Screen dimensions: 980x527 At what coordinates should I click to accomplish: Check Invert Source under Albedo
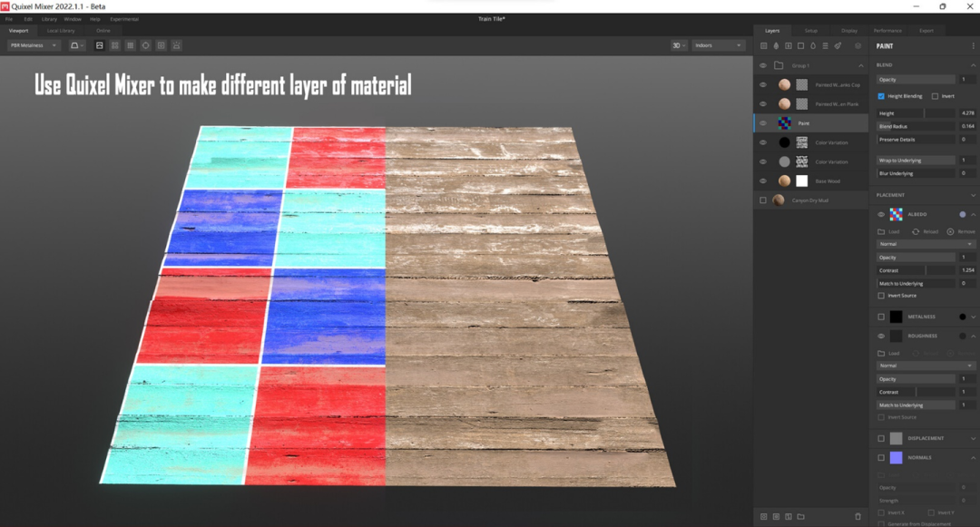click(881, 296)
